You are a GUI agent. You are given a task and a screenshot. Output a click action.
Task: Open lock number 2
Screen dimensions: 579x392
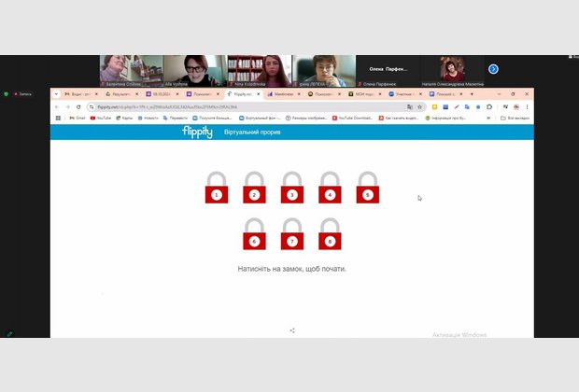(254, 188)
